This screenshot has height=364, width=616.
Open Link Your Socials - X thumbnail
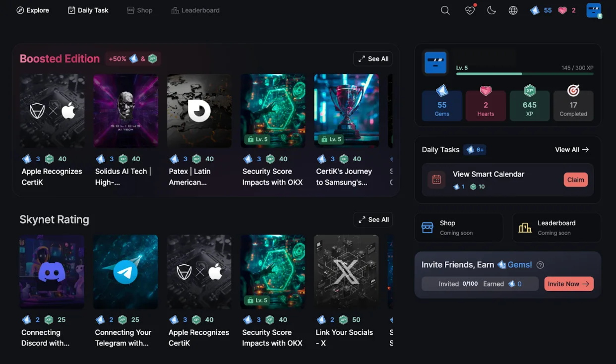[347, 272]
